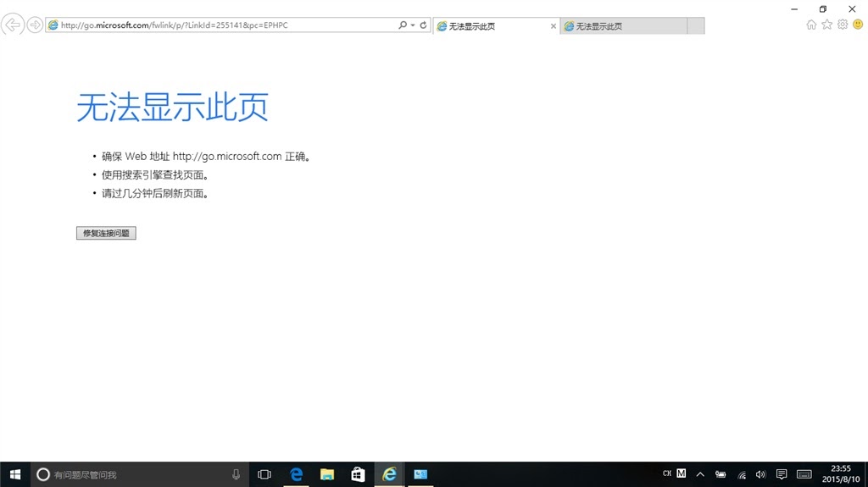Show hidden tray icons chevron
This screenshot has height=487, width=868.
click(700, 474)
